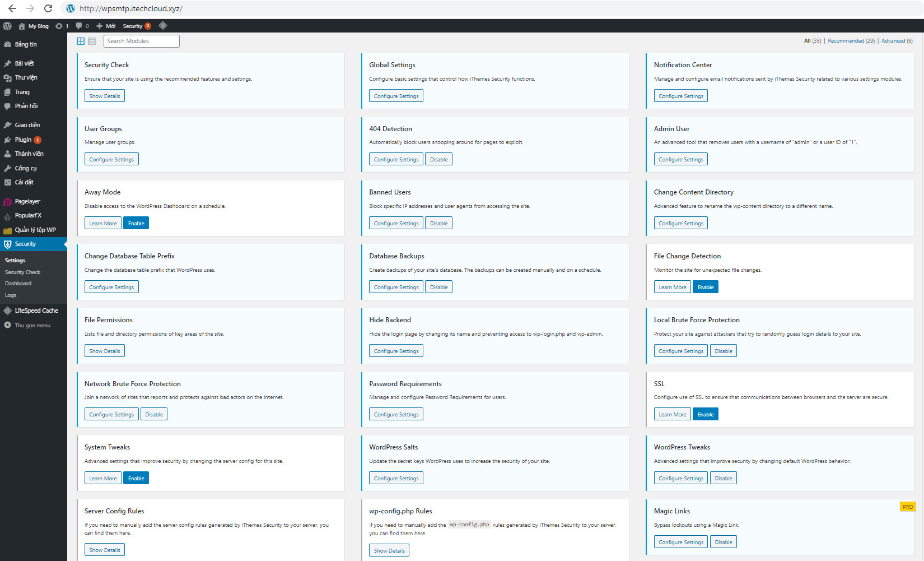This screenshot has height=561, width=924.
Task: Show Details for Server Config Rules
Action: point(105,550)
